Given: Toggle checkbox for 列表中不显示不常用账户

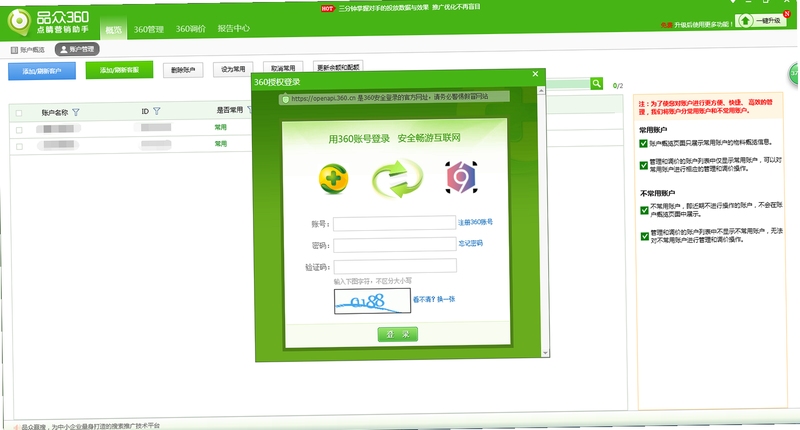Looking at the screenshot, I should (x=645, y=236).
